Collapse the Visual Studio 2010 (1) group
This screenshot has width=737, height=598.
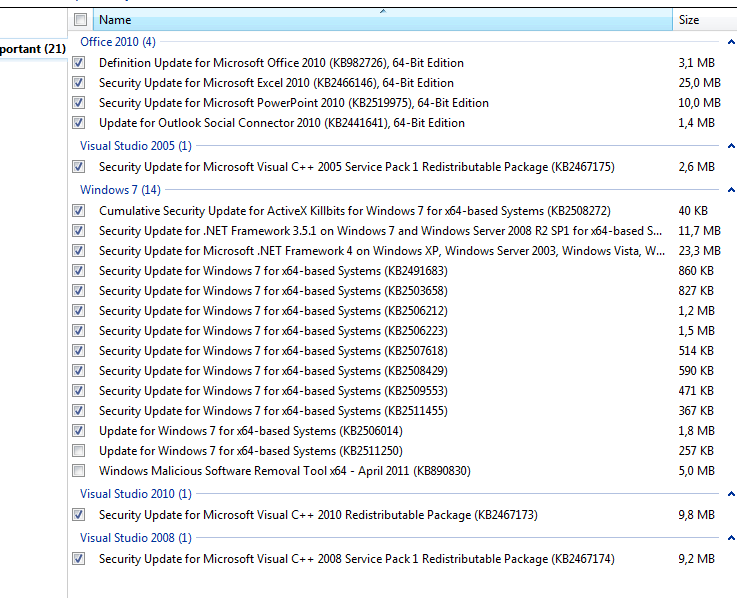click(x=731, y=494)
